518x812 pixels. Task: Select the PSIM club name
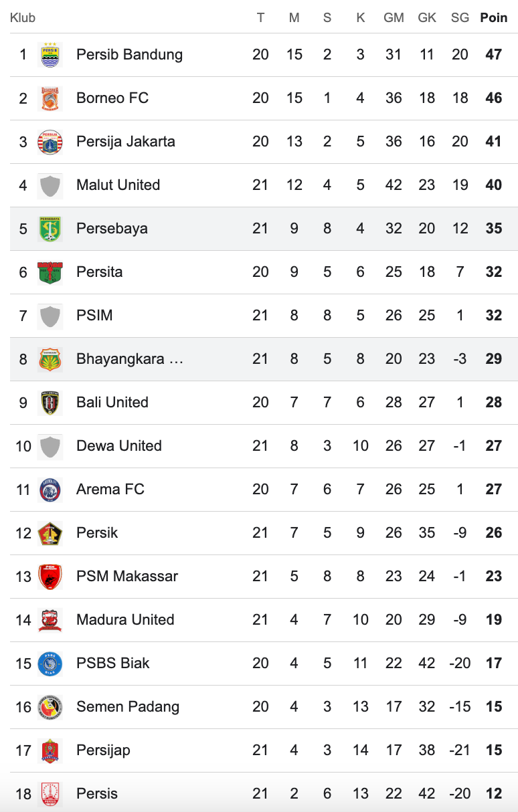94,316
